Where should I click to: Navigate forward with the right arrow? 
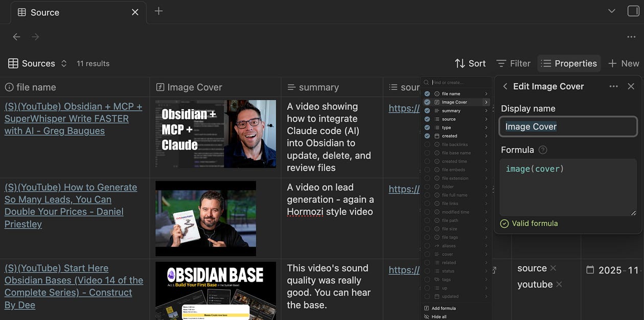pos(35,37)
